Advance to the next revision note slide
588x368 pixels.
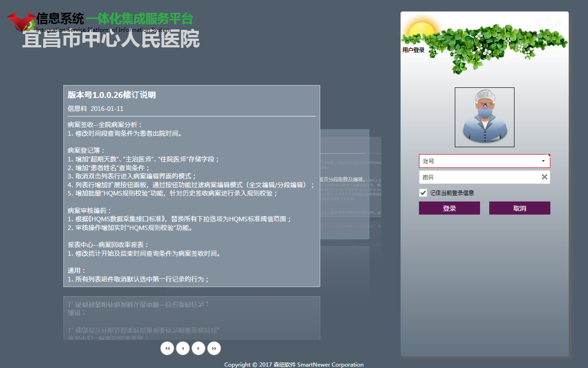point(198,349)
